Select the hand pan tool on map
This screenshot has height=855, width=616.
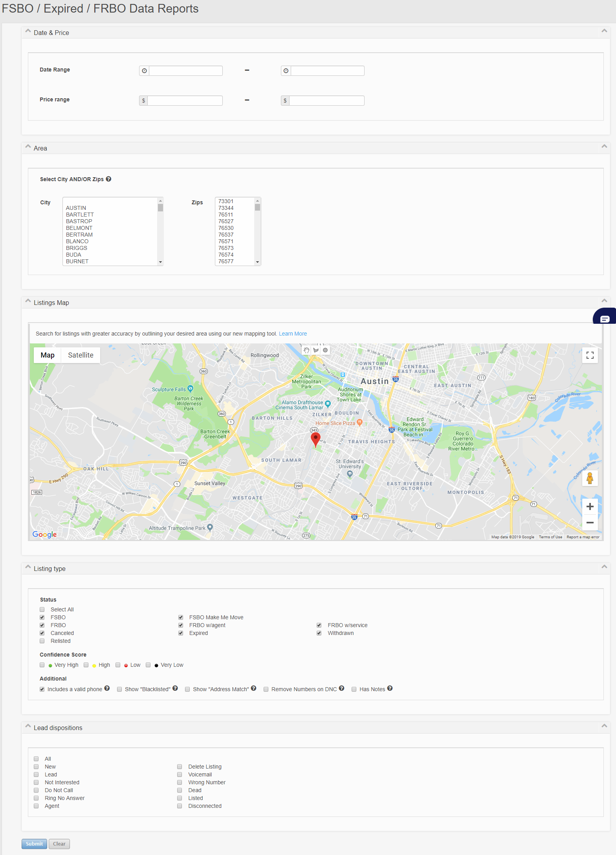tap(306, 350)
